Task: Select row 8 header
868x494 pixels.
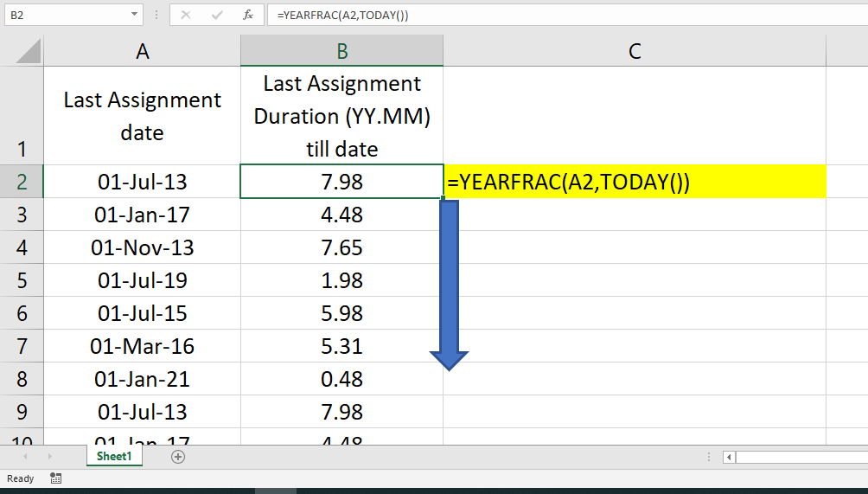Action: pyautogui.click(x=22, y=379)
